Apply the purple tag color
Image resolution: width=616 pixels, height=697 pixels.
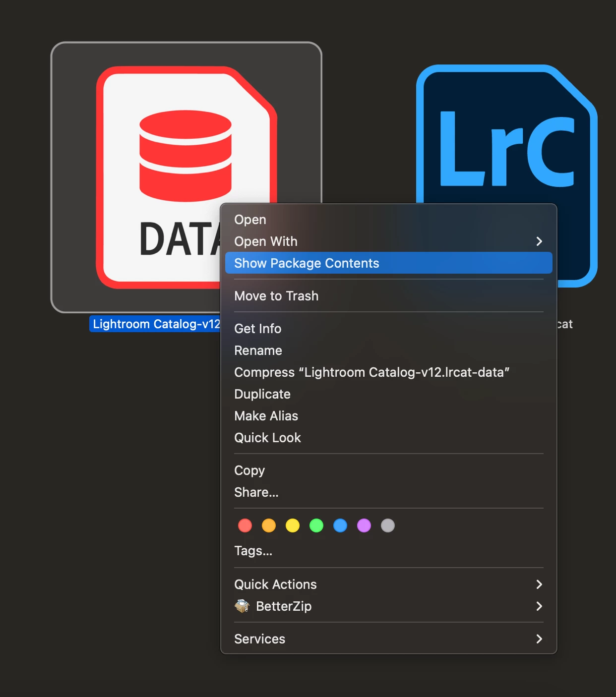coord(364,525)
